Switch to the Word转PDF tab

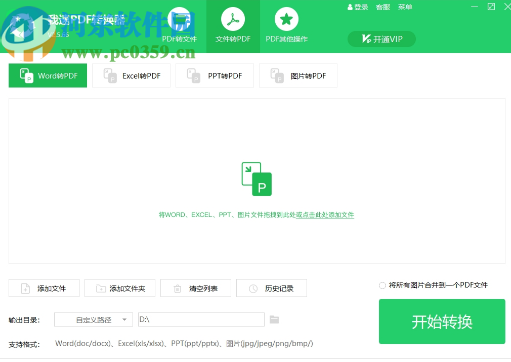pyautogui.click(x=48, y=76)
